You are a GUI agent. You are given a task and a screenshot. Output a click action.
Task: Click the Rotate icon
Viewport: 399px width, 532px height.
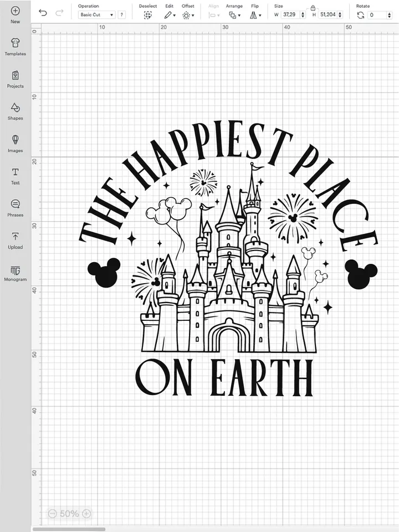pos(361,15)
